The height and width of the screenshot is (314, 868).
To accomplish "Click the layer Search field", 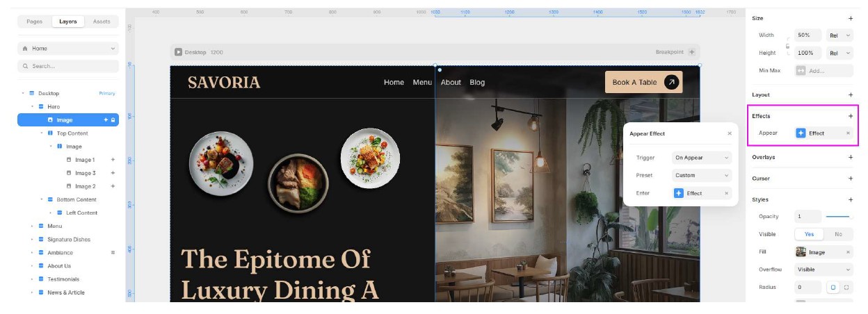I will point(68,66).
